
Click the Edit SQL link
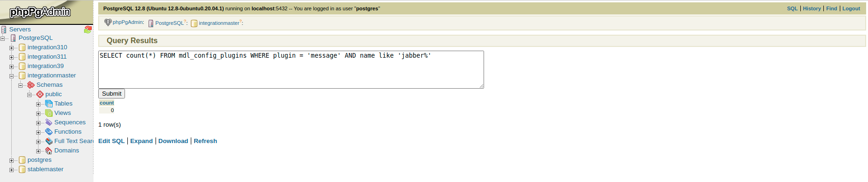click(x=111, y=141)
